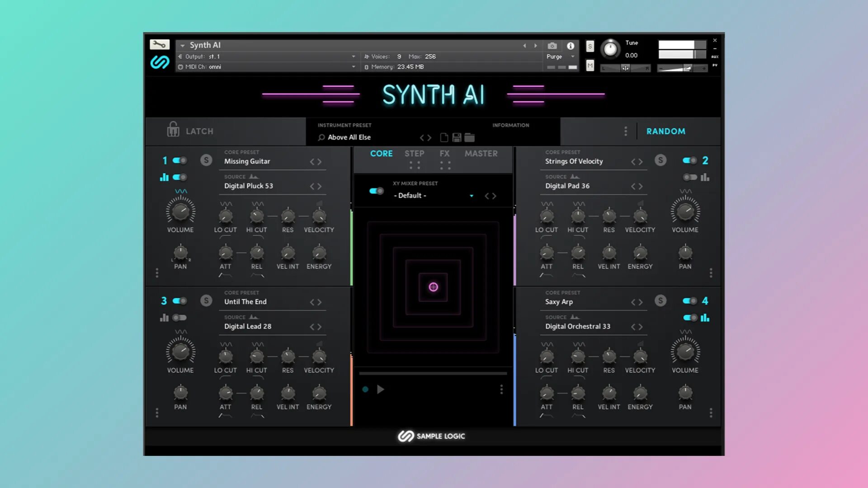Click the camera snapshot icon in header
The height and width of the screenshot is (488, 868).
pyautogui.click(x=552, y=45)
